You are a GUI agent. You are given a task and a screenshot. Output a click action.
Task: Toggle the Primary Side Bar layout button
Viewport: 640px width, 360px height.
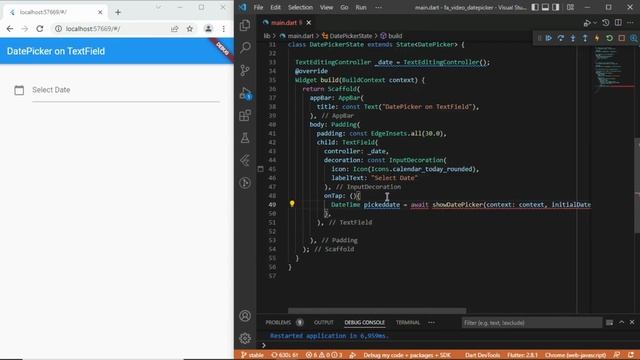click(535, 7)
